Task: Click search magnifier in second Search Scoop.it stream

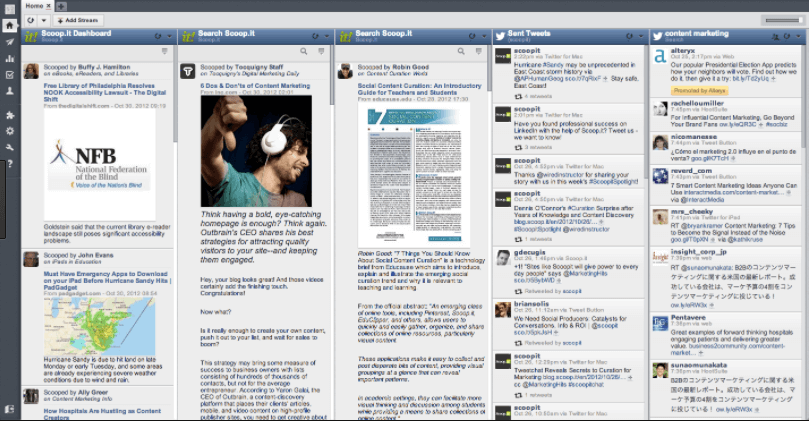Action: coord(461,51)
